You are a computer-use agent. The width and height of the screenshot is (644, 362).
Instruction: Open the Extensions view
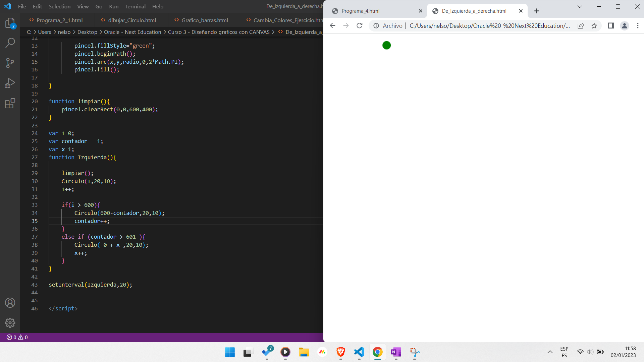pos(10,103)
